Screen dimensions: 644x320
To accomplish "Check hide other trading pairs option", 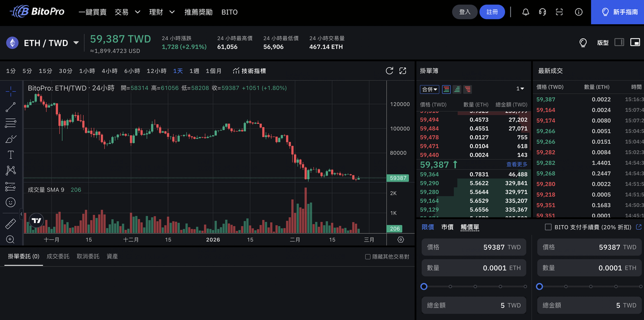I will pos(368,257).
